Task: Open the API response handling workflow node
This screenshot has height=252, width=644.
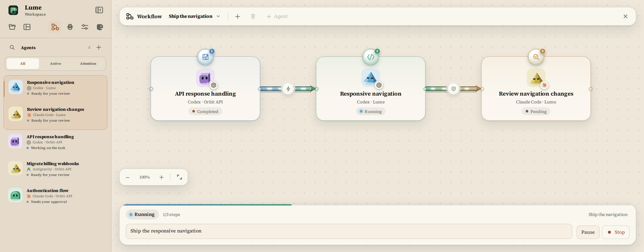Action: (x=205, y=89)
